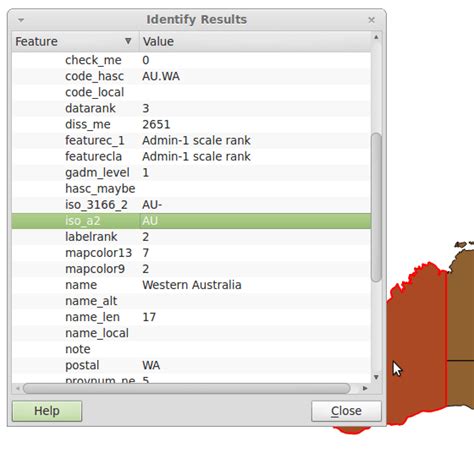
Task: Click the red-outlined Western Australia polygon
Action: click(x=417, y=333)
